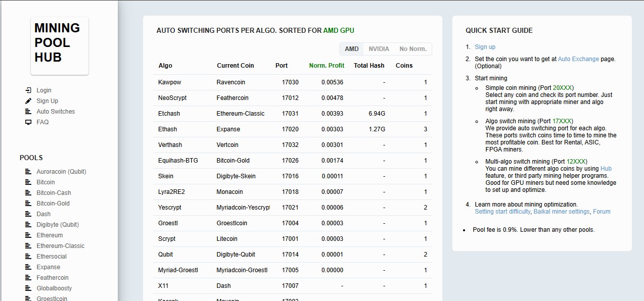
Task: Open the Bitcoin pool link in sidebar
Action: [x=45, y=182]
